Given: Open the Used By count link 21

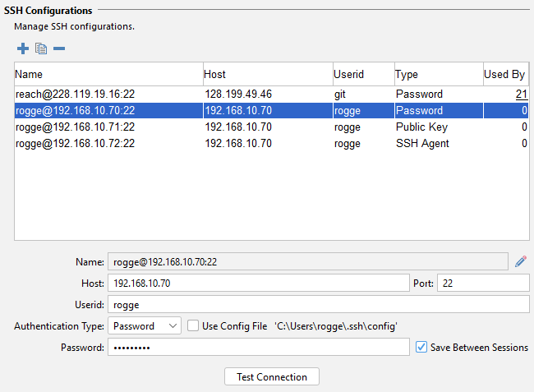Looking at the screenshot, I should tap(521, 95).
